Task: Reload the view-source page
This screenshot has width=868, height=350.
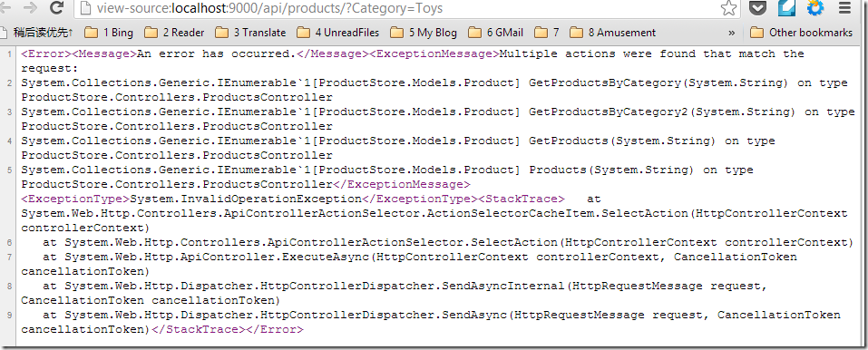Action: [x=56, y=8]
